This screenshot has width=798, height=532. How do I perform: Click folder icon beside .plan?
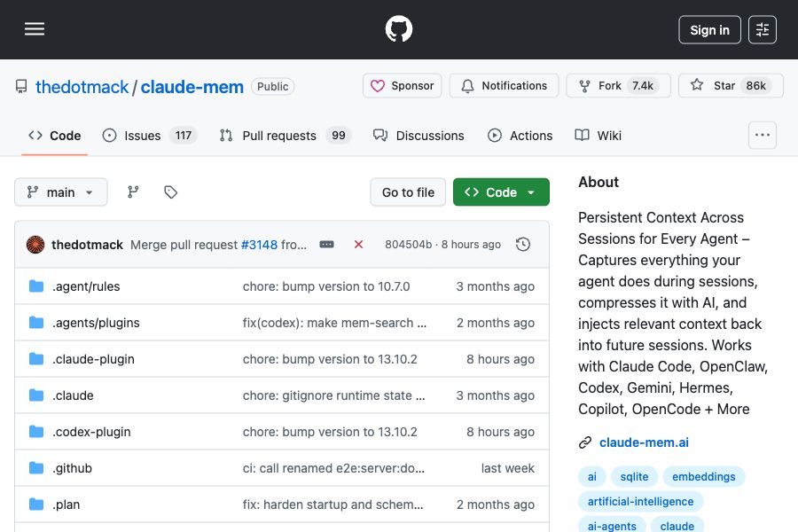point(36,505)
